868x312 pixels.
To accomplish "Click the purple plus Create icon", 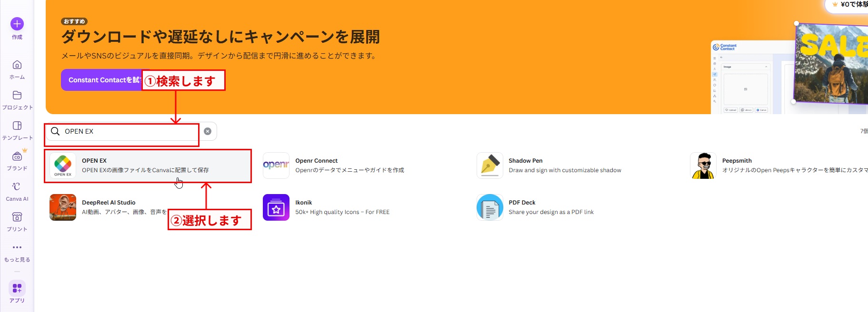I will coord(17,24).
